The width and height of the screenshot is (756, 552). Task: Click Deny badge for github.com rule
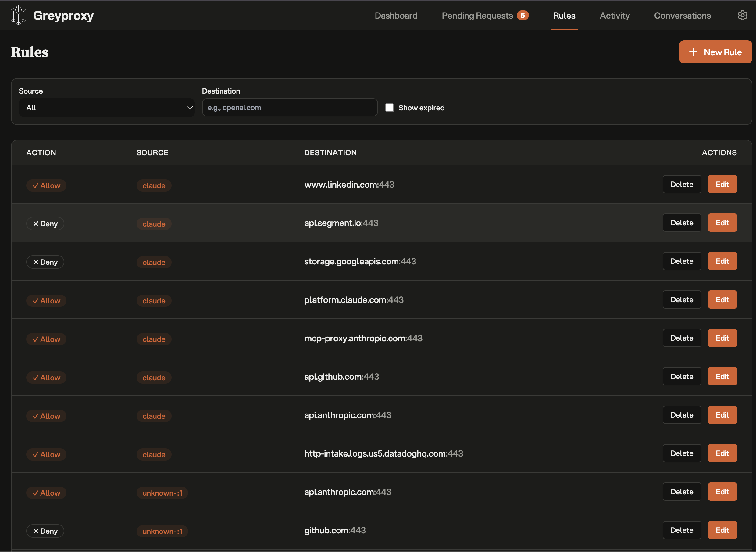point(45,531)
